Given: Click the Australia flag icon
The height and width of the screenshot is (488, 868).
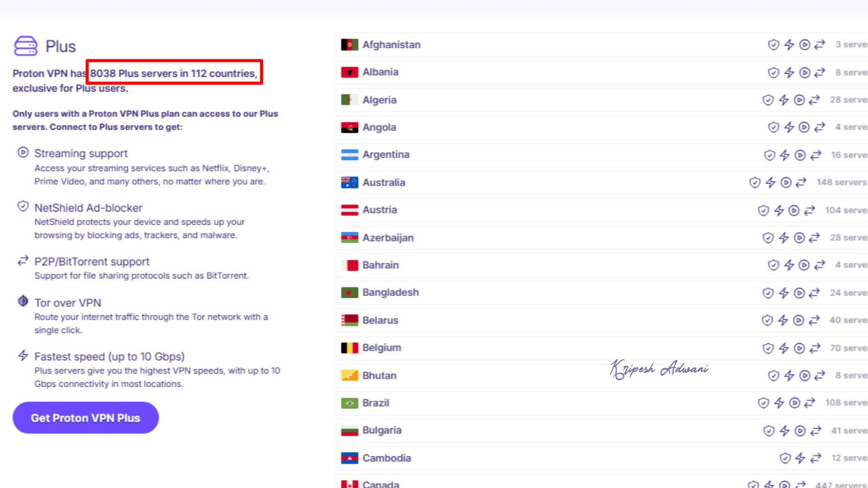Looking at the screenshot, I should (x=349, y=183).
